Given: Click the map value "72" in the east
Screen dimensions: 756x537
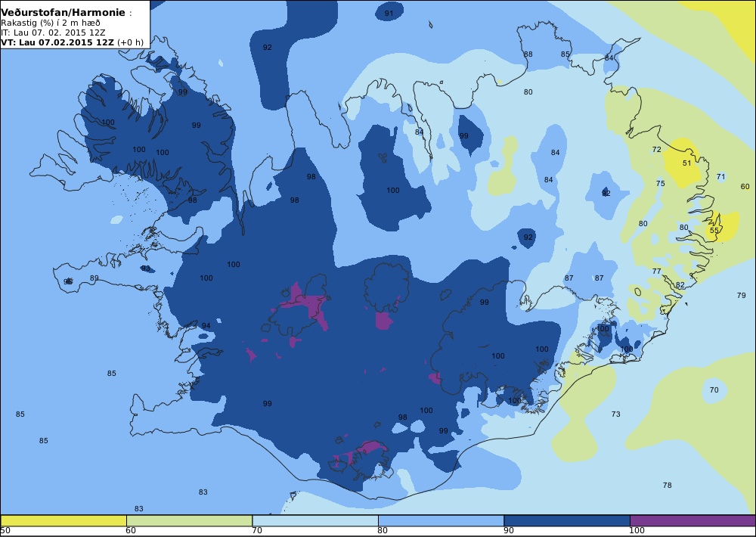Looking at the screenshot, I should 657,150.
